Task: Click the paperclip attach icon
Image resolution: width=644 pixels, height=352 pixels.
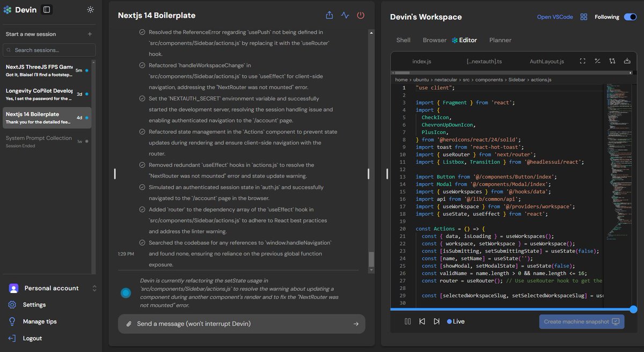Action: tap(129, 324)
